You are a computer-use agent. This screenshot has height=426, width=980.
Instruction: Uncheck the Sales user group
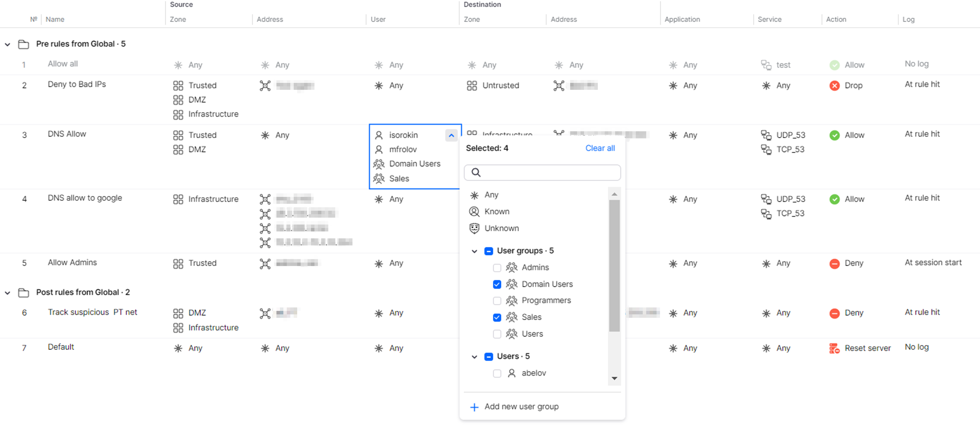497,318
